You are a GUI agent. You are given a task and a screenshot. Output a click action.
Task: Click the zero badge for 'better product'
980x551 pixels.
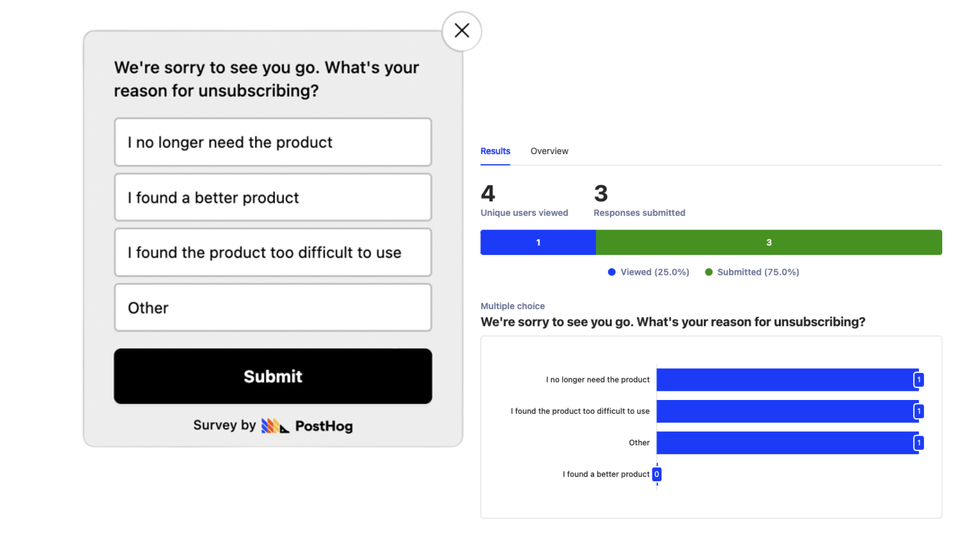pyautogui.click(x=657, y=474)
